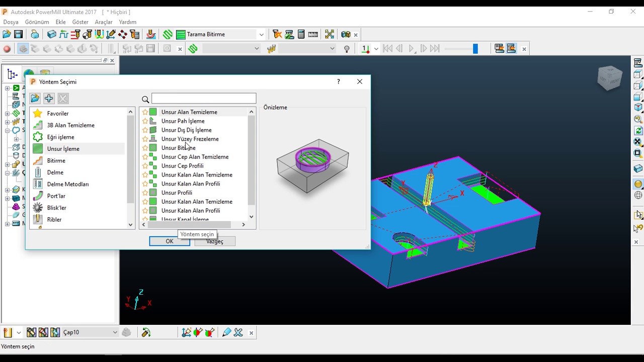Toggle favorite star for Unsur Profili
This screenshot has width=644, height=362.
click(145, 193)
